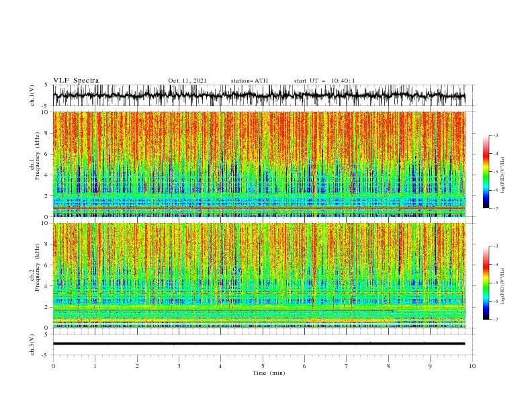Click the 'VLF Spectra' title text
Image resolution: width=532 pixels, height=411 pixels.
pyautogui.click(x=76, y=81)
